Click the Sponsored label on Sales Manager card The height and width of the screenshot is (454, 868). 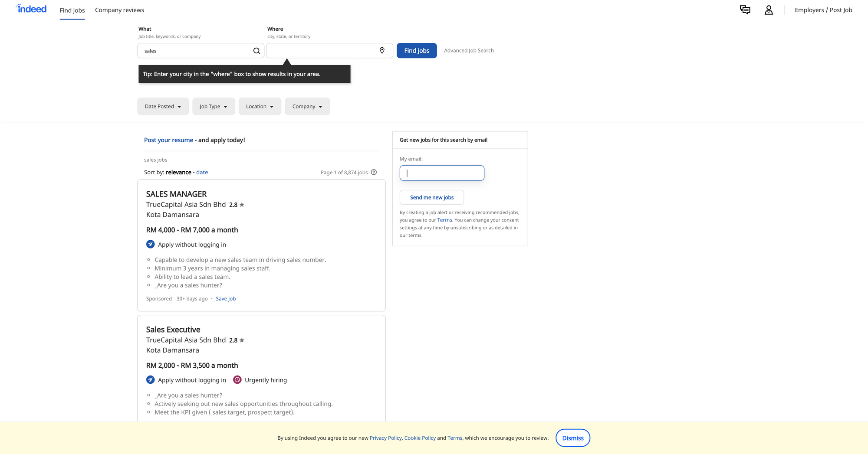coord(159,299)
